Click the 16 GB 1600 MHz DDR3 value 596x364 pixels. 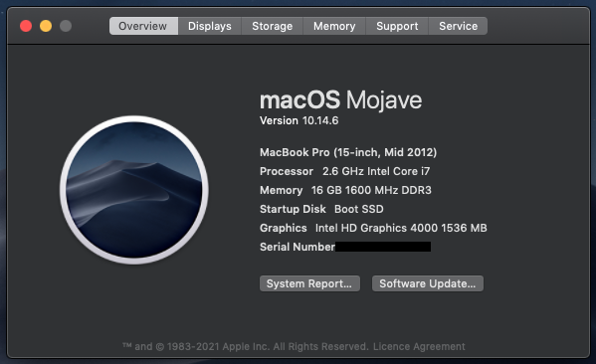(371, 190)
